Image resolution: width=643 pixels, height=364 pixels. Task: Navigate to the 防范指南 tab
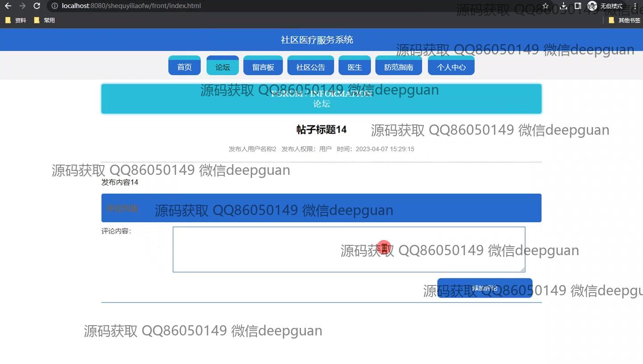point(399,66)
